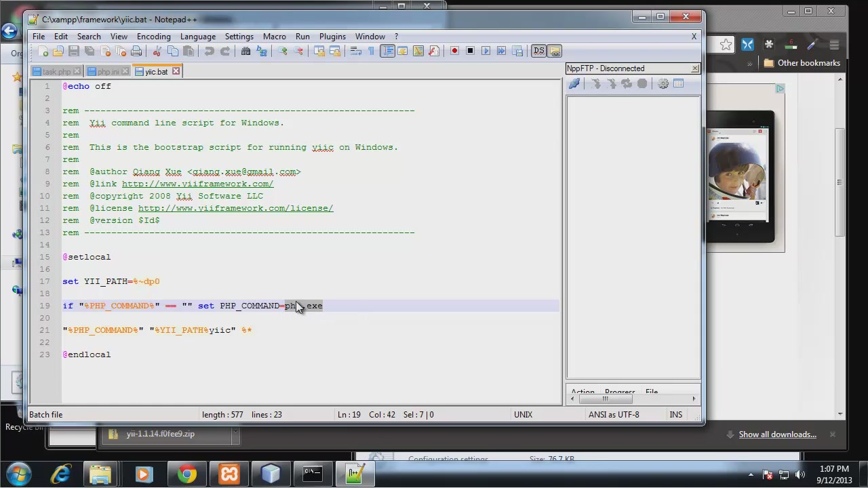This screenshot has height=488, width=868.
Task: Toggle the indent guide toolbar icon
Action: point(387,52)
